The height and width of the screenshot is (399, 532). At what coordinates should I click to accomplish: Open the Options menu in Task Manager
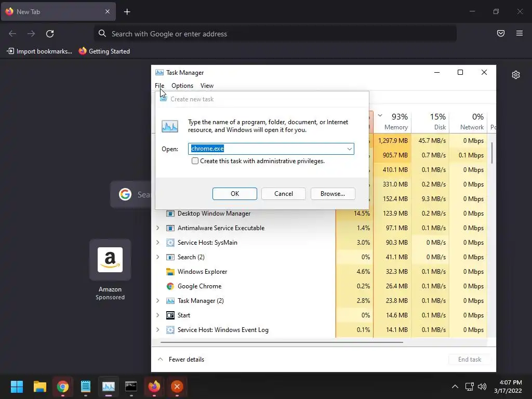[x=182, y=86]
